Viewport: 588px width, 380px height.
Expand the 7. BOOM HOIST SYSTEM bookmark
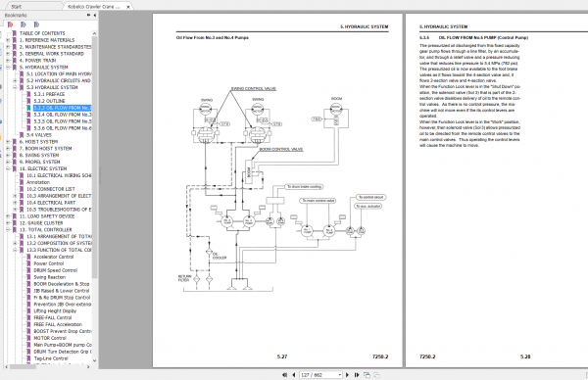coord(8,149)
